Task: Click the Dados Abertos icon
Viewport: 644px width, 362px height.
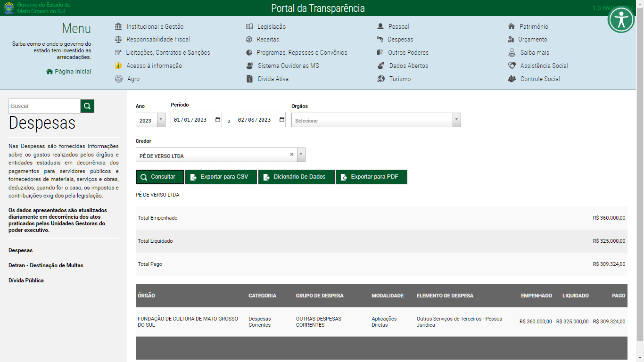Action: click(x=381, y=66)
